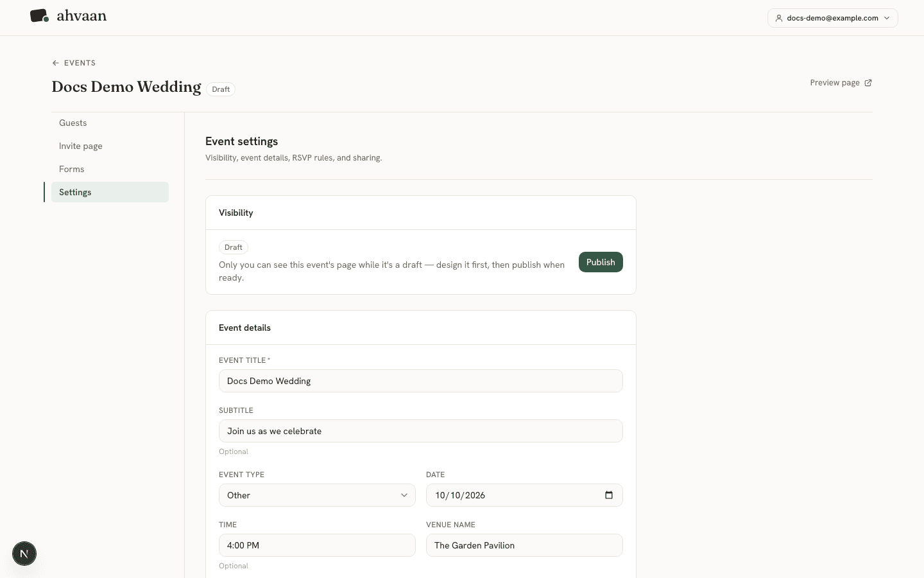Return to the Events list
924x578 pixels.
click(x=74, y=63)
